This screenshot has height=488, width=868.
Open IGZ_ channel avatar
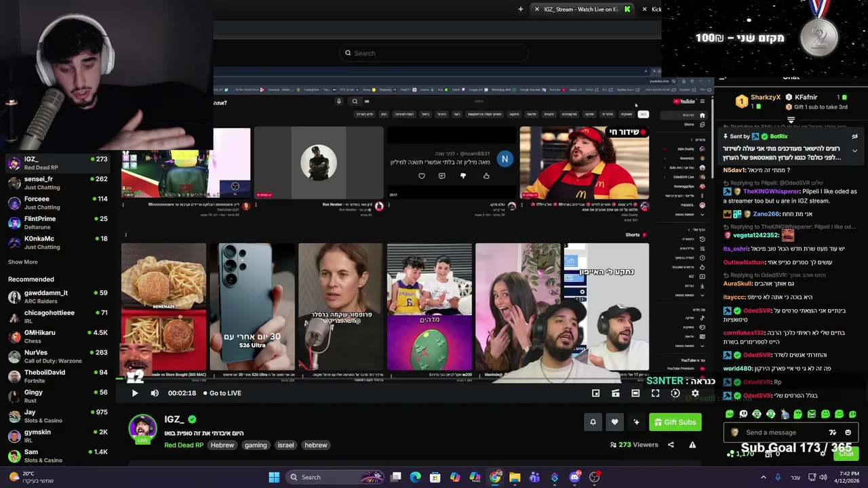142,428
